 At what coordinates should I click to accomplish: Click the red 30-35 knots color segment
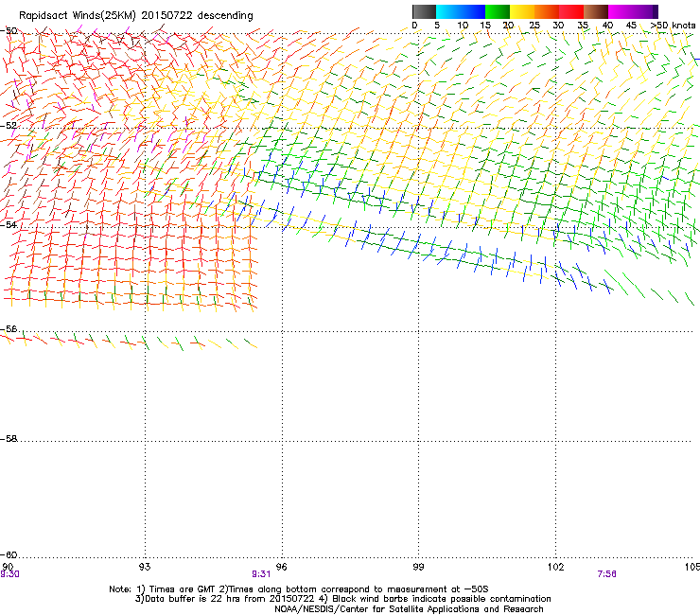[x=571, y=11]
